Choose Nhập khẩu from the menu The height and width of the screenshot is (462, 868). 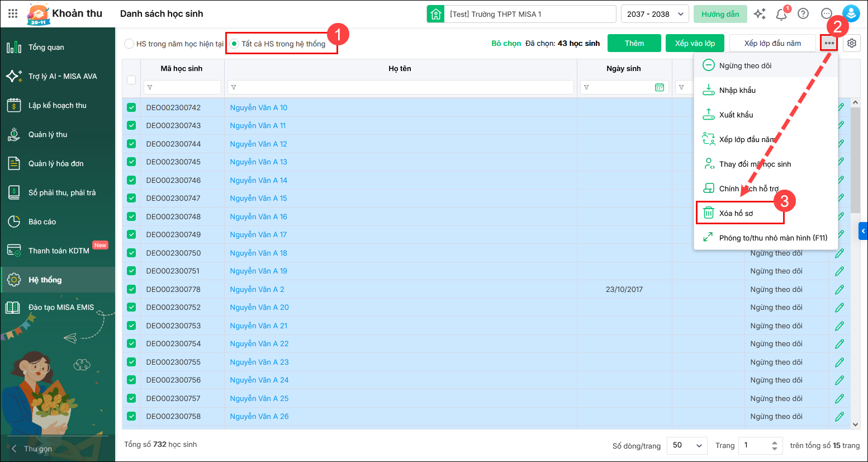click(766, 90)
